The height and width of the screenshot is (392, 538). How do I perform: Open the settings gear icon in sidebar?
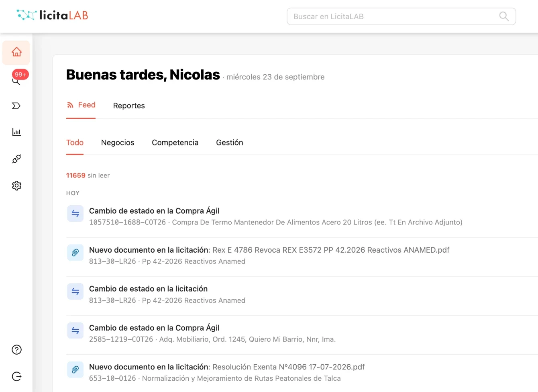[16, 186]
